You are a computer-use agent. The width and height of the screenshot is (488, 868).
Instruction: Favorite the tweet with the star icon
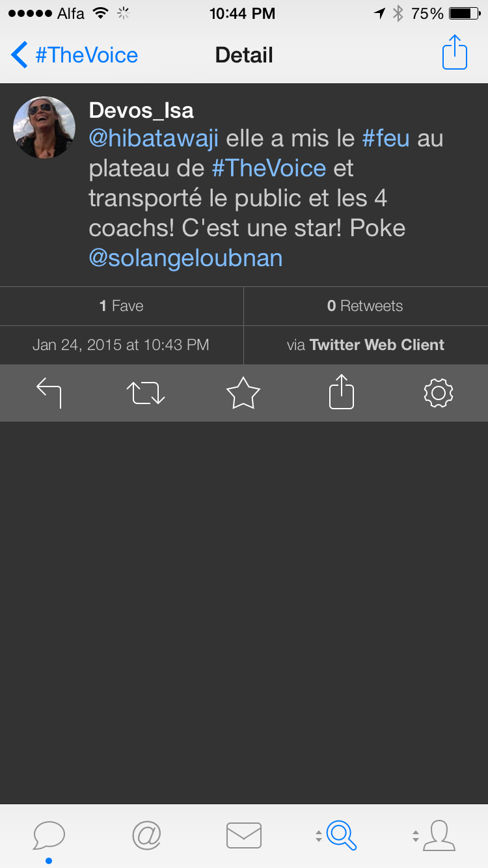tap(243, 393)
